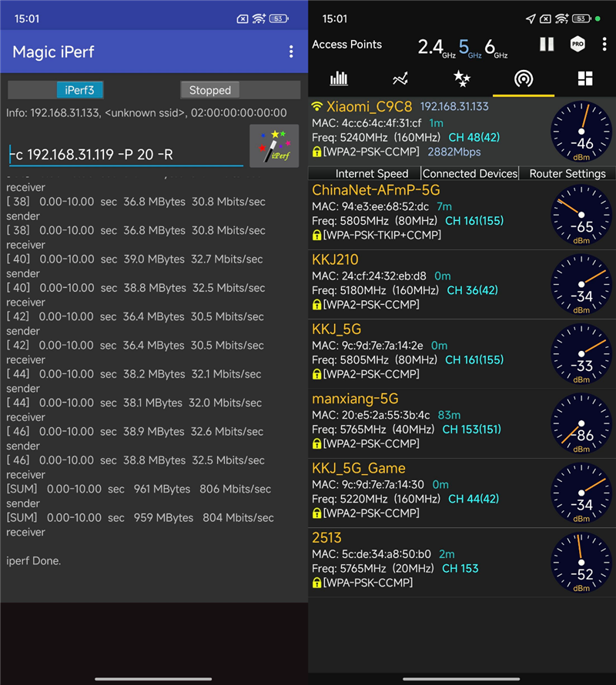616x685 pixels.
Task: Select the 6 GHz band filter
Action: coord(496,47)
